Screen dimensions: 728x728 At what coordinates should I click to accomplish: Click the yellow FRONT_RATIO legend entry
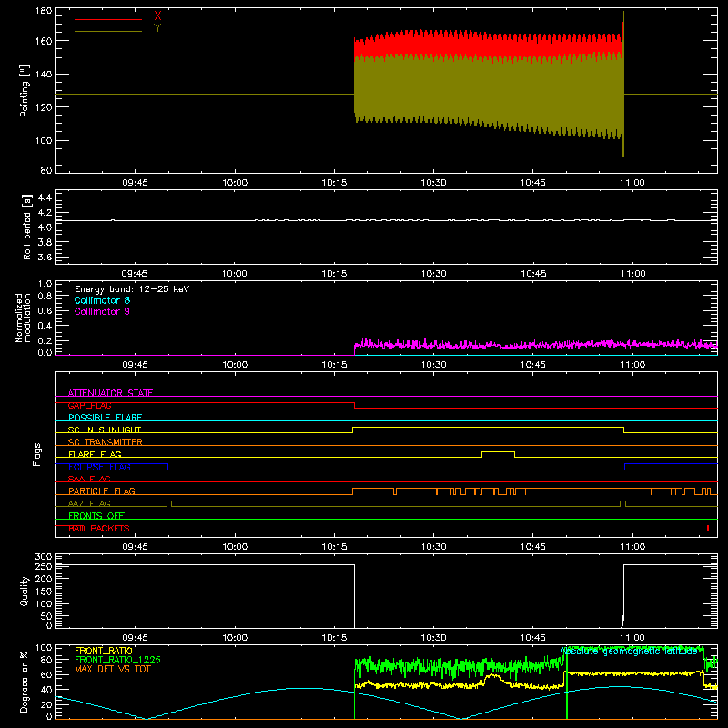[104, 651]
